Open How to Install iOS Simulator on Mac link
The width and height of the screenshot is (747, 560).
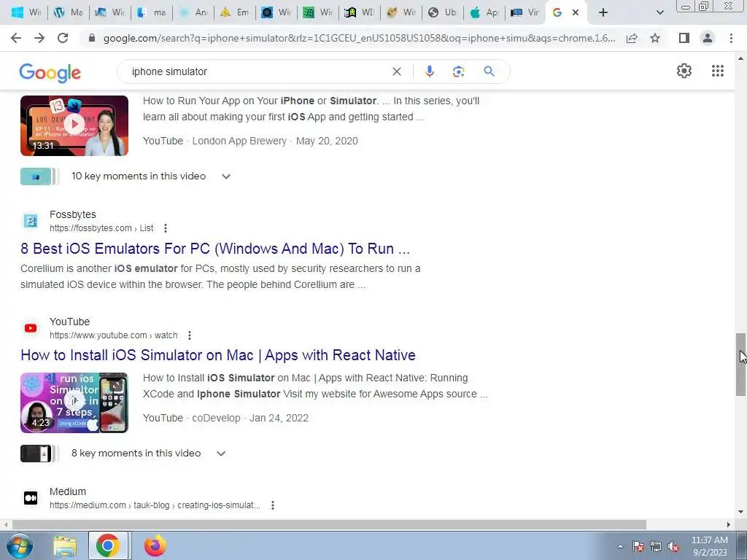[x=217, y=355]
